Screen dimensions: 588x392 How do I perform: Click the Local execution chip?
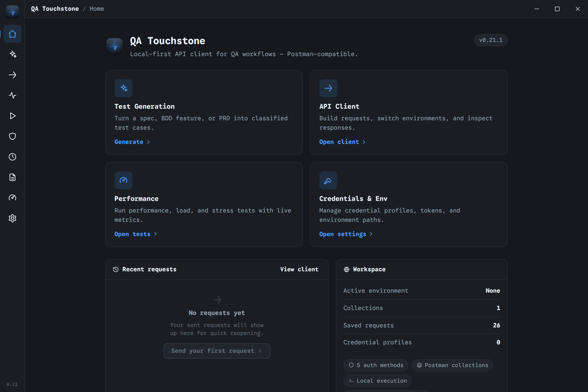tap(378, 381)
